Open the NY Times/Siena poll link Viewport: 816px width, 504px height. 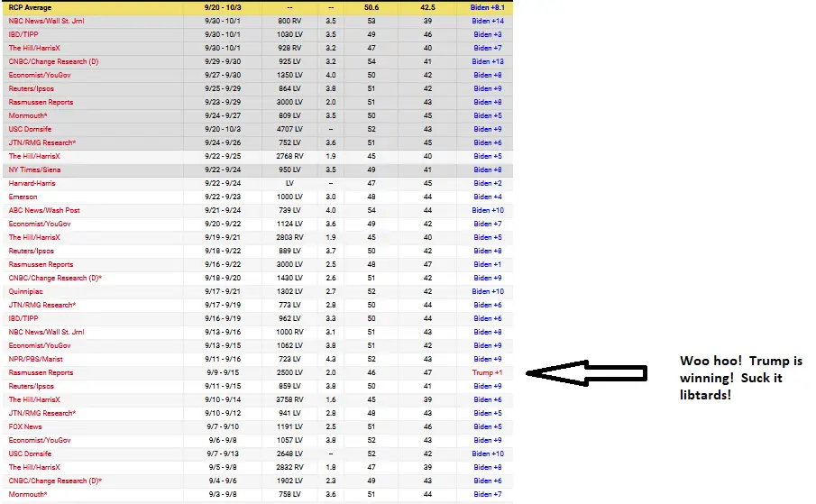pos(34,170)
